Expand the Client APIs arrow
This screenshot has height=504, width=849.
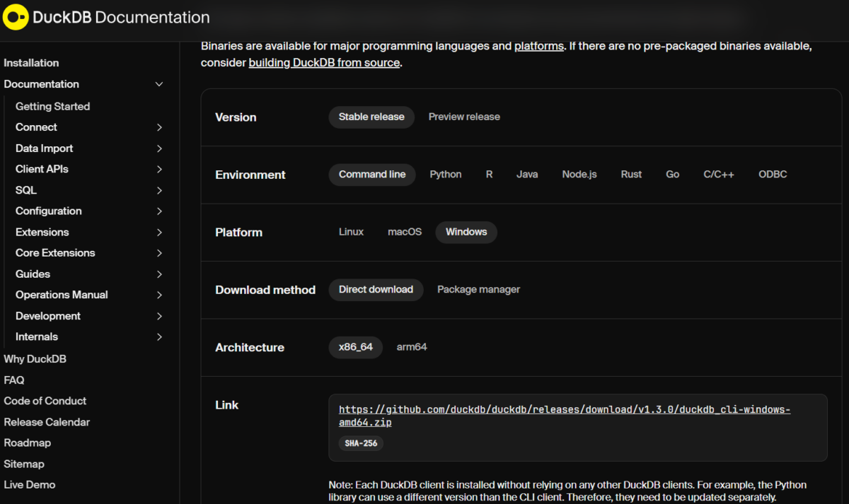coord(159,170)
